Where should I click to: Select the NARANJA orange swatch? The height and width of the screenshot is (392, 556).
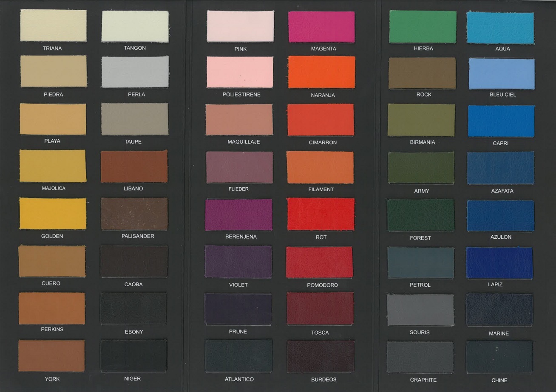321,73
